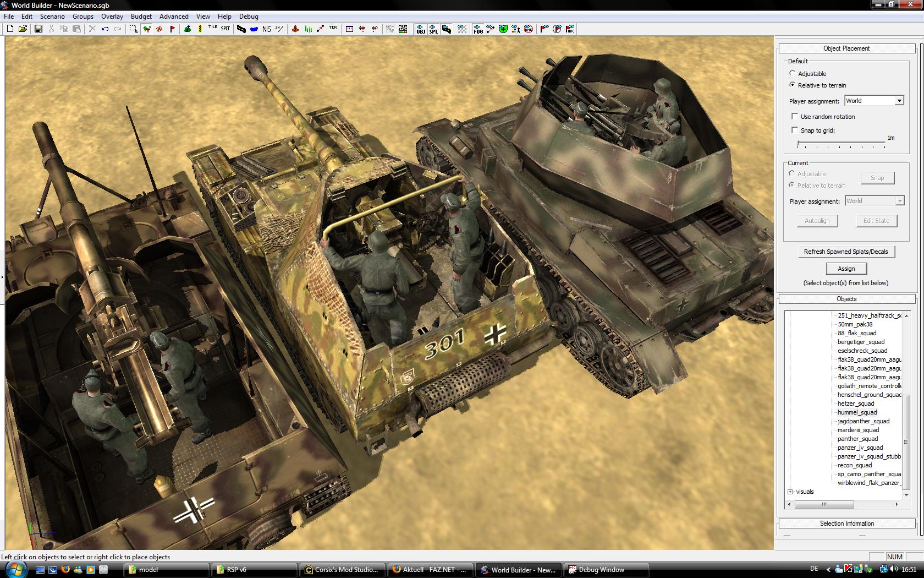Toggle the ABC flag labels visibility icon
The image size is (924, 578).
[x=570, y=29]
